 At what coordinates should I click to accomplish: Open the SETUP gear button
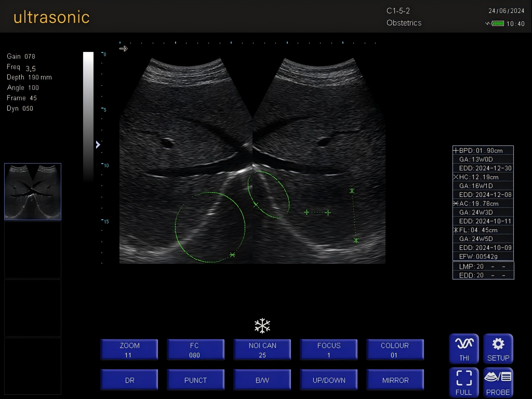(x=498, y=349)
